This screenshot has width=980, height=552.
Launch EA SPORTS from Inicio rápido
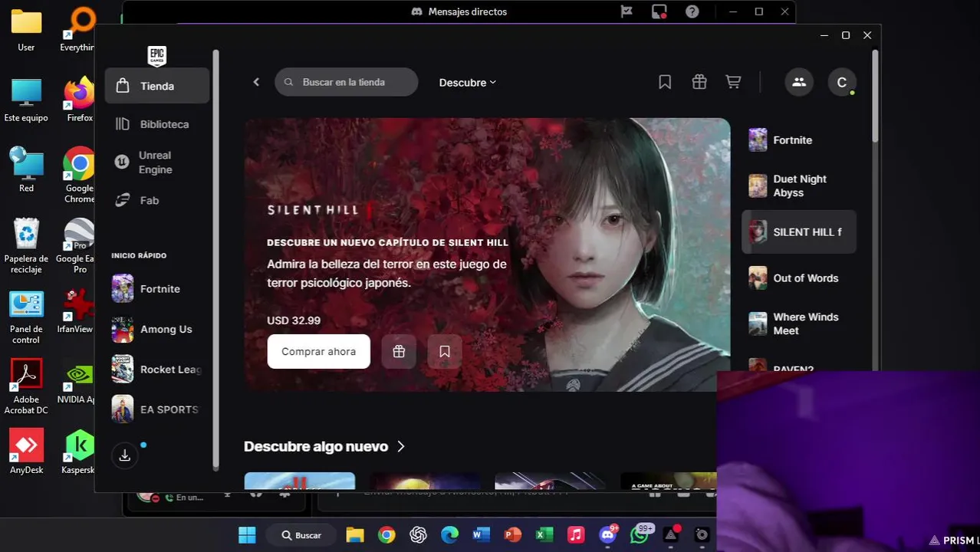[157, 409]
